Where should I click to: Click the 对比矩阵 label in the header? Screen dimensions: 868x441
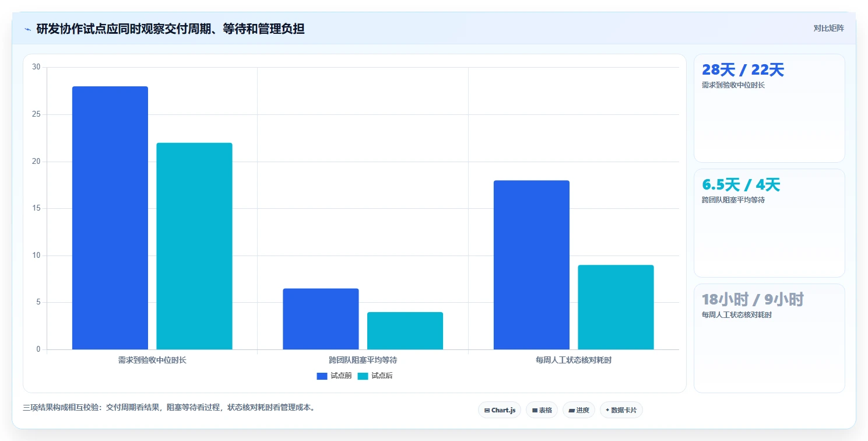point(828,28)
